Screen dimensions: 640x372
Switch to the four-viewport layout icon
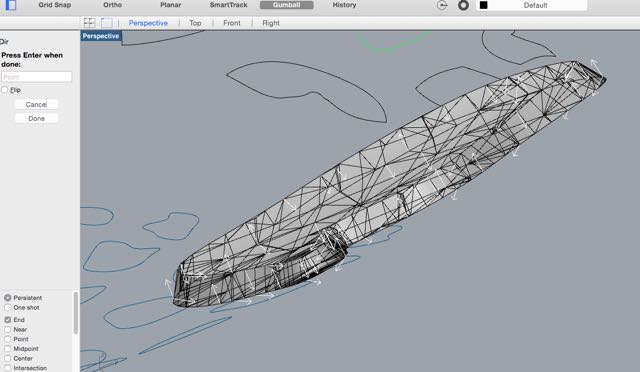point(89,23)
